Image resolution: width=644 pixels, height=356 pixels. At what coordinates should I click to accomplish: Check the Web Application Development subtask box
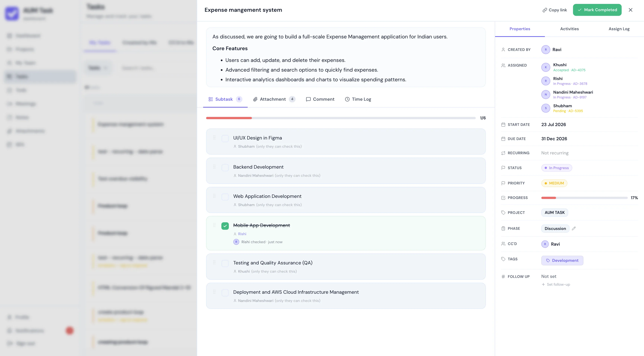click(x=225, y=197)
